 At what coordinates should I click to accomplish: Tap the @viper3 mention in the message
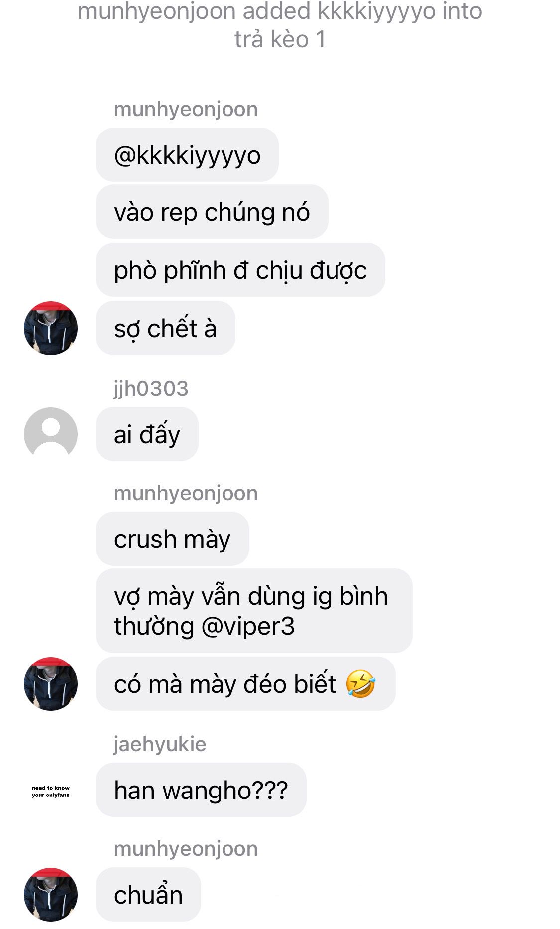click(248, 626)
